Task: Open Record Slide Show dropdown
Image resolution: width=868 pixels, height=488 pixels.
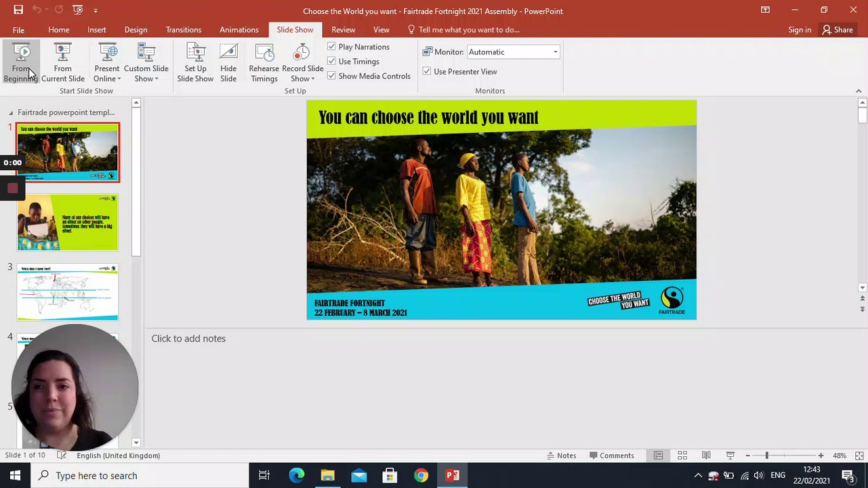Action: (302, 63)
